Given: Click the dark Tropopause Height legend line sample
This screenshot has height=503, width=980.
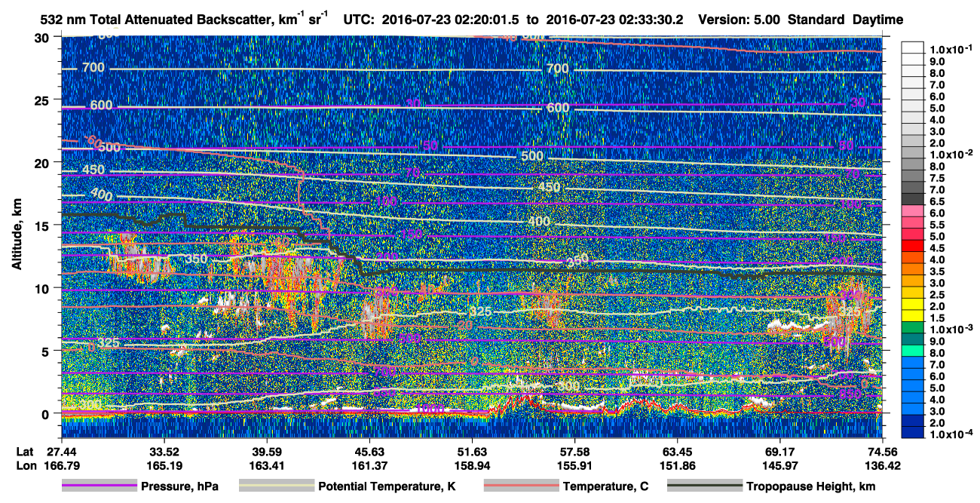Looking at the screenshot, I should [705, 486].
